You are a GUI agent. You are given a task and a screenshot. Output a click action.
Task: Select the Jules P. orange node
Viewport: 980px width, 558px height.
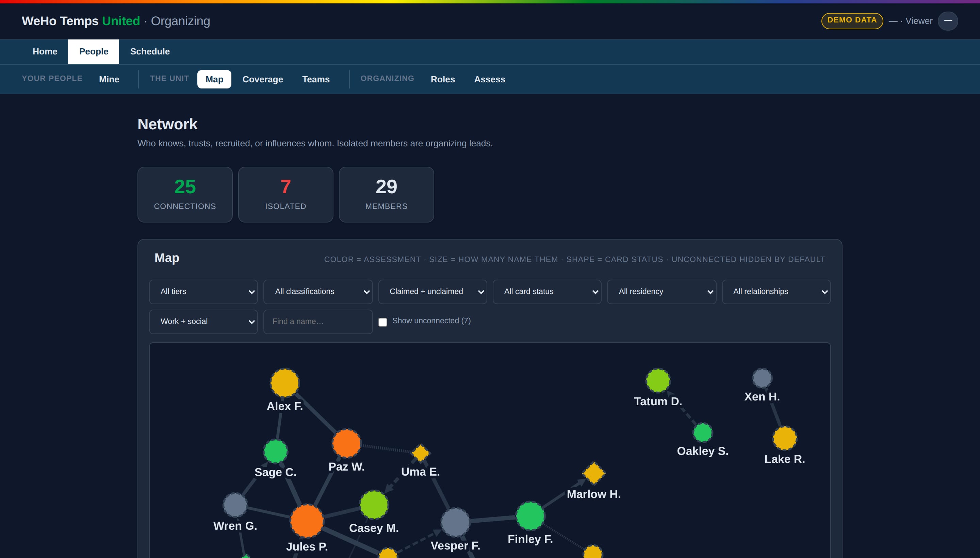tap(307, 521)
